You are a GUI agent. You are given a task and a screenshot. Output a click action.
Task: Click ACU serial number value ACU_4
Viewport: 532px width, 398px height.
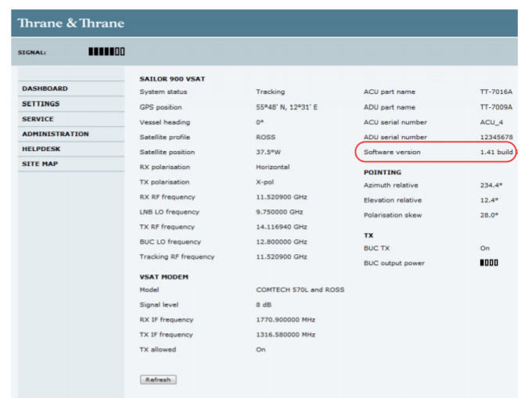pos(491,122)
